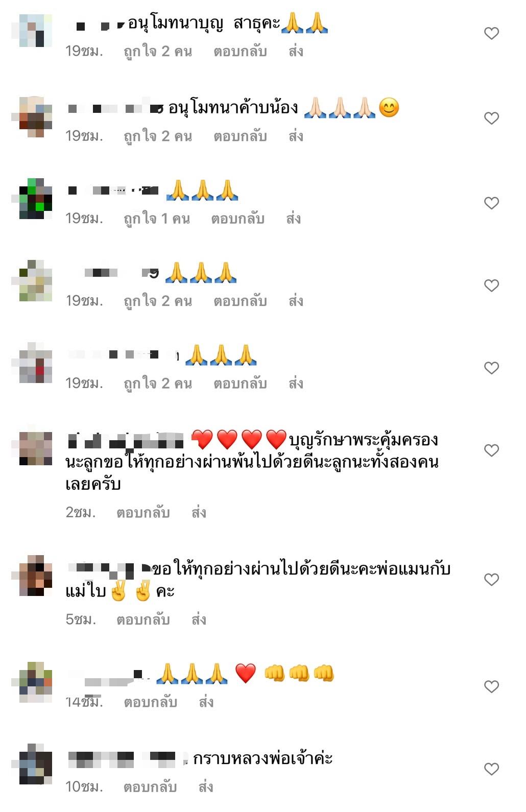The width and height of the screenshot is (526, 812).
Task: Heart the 'กราบหลวงพ่อเจ้าค่ะ' comment
Action: pyautogui.click(x=491, y=769)
